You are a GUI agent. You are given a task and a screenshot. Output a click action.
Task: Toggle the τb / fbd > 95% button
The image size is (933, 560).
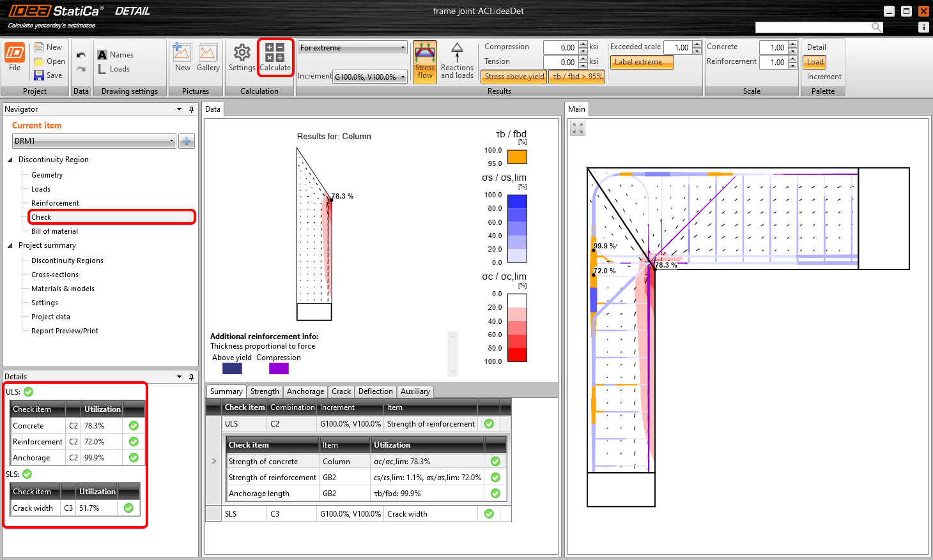tap(577, 77)
